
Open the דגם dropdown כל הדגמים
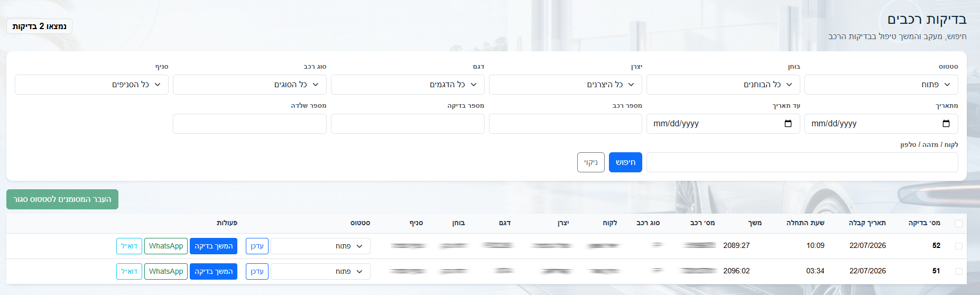click(408, 85)
